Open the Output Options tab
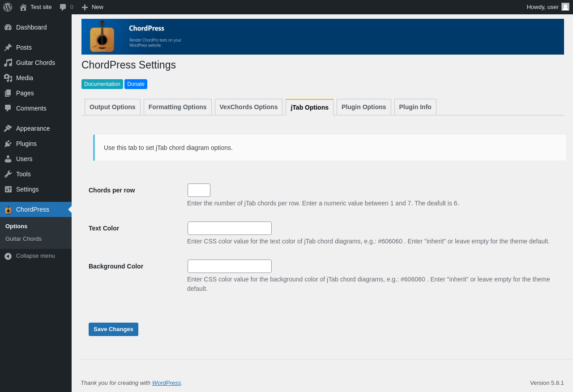This screenshot has height=392, width=573. (x=112, y=107)
